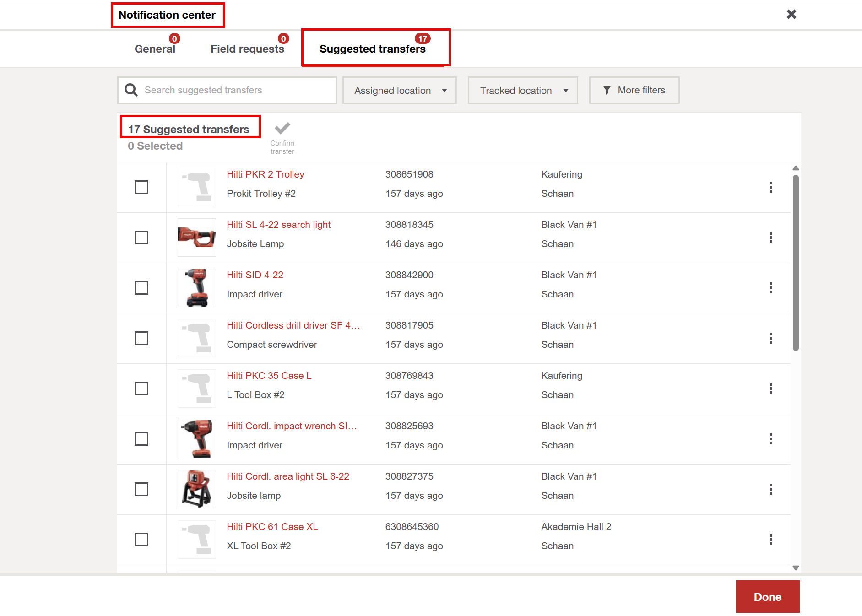
Task: Click the Hilti Cordl. impact wrench thumbnail
Action: (197, 439)
